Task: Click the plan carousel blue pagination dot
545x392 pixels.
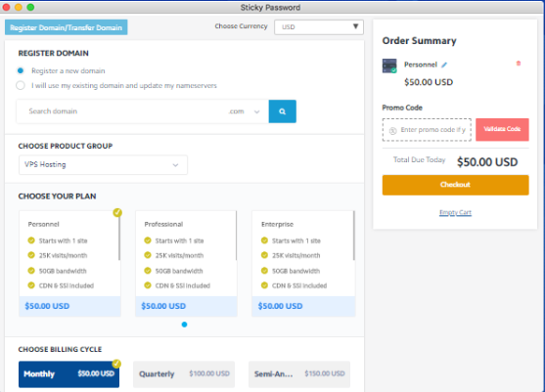Action: pos(184,325)
